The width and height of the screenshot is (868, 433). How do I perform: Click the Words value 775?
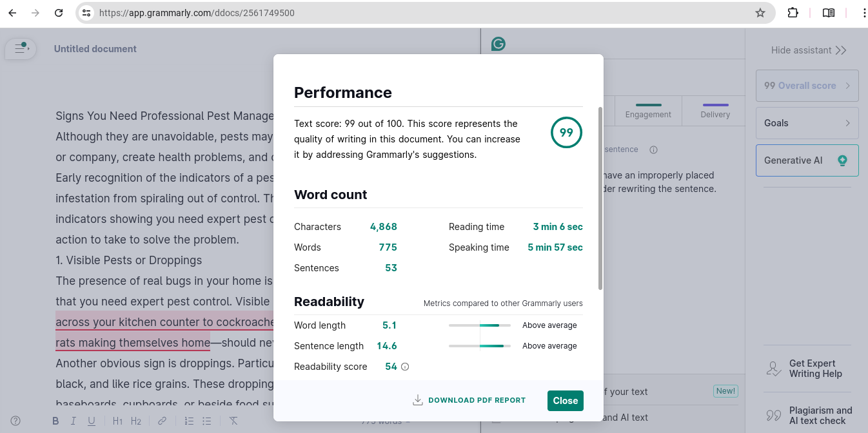(x=388, y=247)
